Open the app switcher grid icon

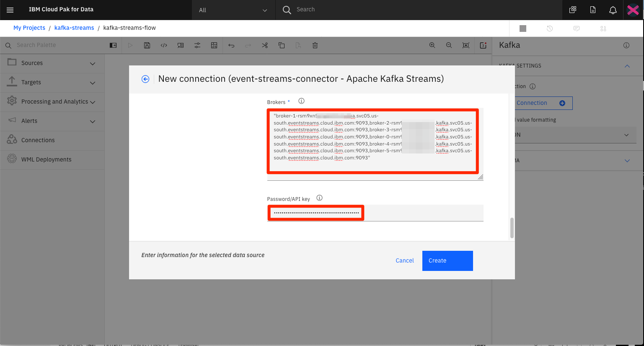pos(573,10)
